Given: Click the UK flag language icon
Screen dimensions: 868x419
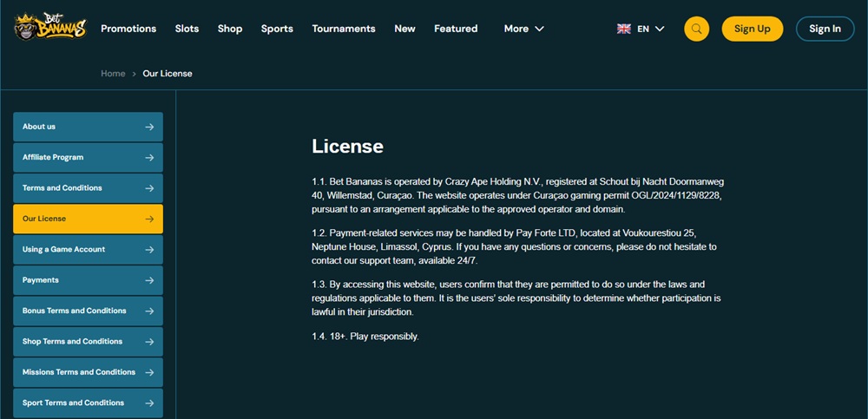Looking at the screenshot, I should [x=624, y=29].
